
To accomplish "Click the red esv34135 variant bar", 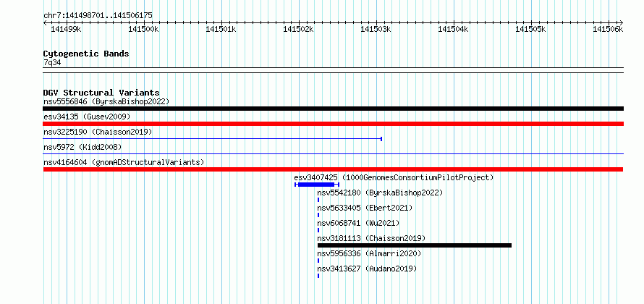I will (x=333, y=124).
